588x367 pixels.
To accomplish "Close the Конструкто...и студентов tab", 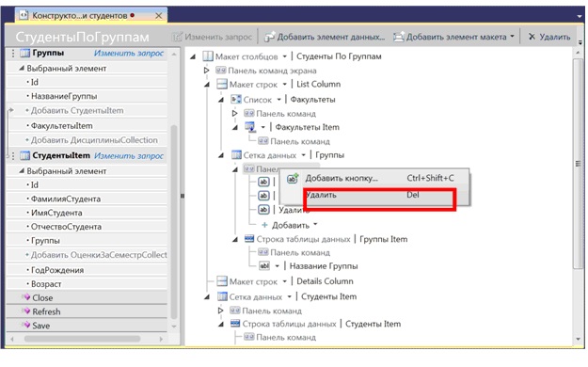I will point(159,16).
